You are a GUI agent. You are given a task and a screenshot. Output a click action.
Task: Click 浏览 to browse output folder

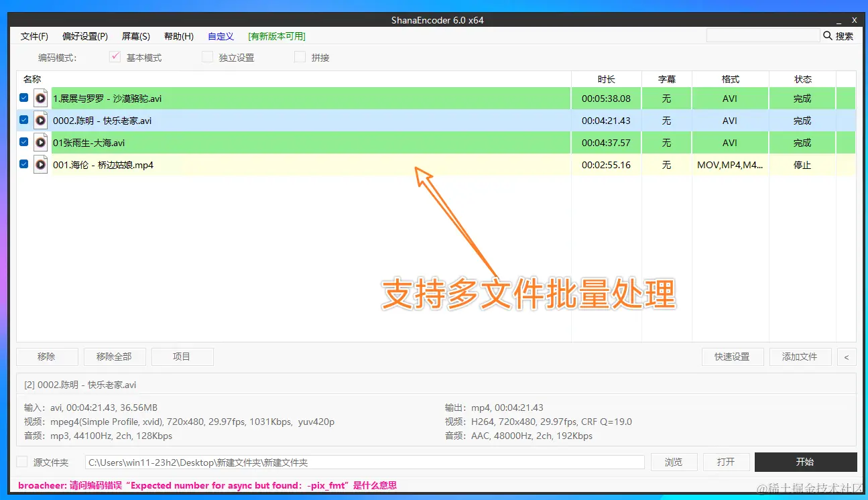click(x=674, y=462)
